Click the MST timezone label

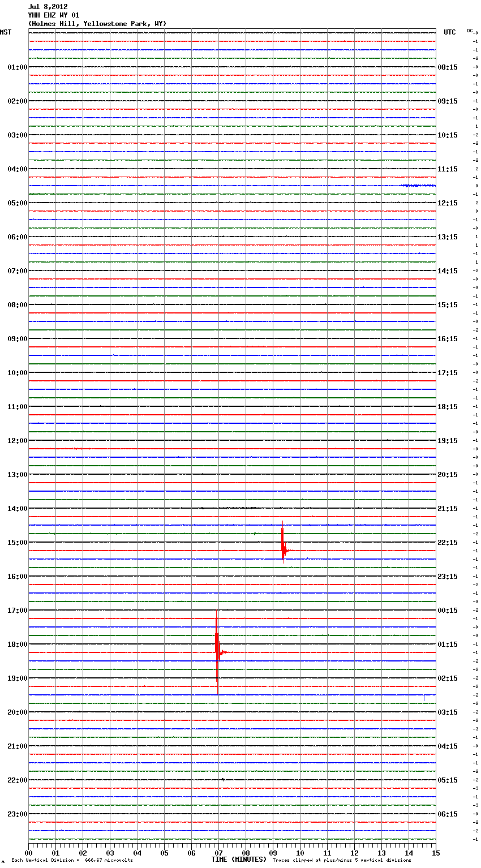pos(6,32)
